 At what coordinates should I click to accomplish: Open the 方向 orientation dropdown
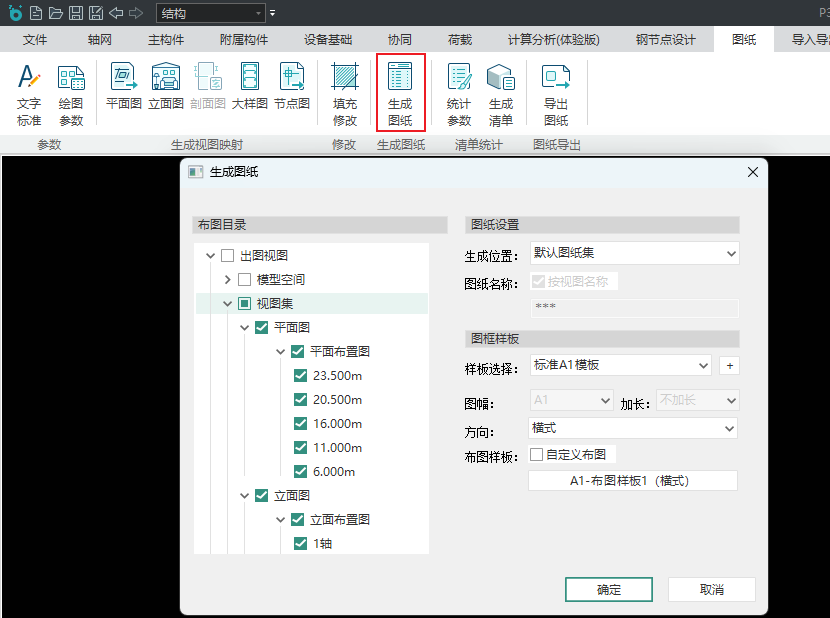[x=633, y=428]
